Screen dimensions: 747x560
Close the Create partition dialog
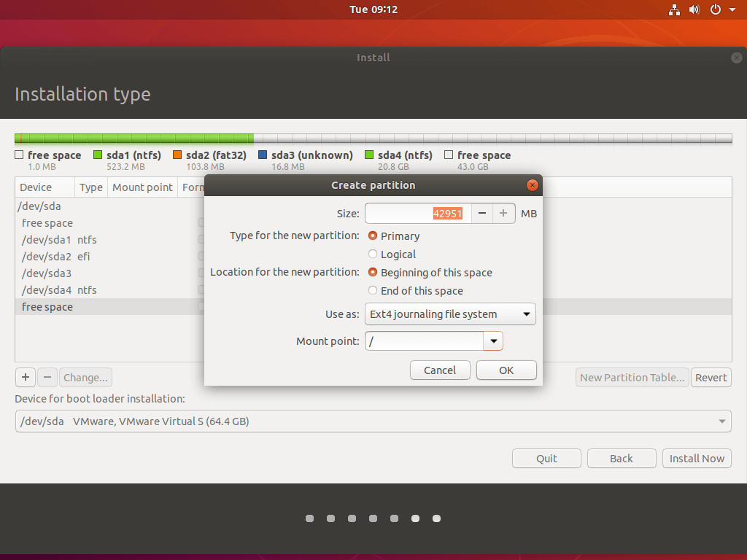tap(533, 185)
